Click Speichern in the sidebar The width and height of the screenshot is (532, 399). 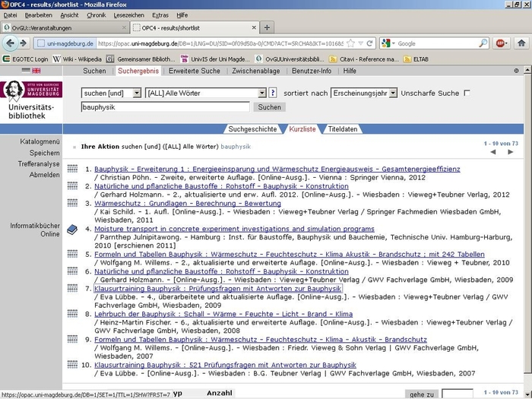click(x=44, y=153)
